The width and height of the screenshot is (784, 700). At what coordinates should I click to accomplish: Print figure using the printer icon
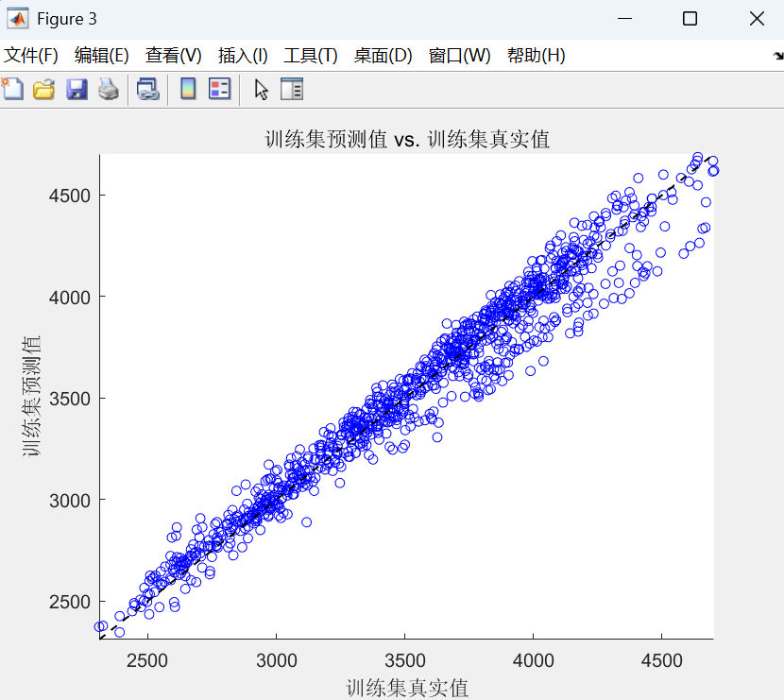(x=108, y=90)
